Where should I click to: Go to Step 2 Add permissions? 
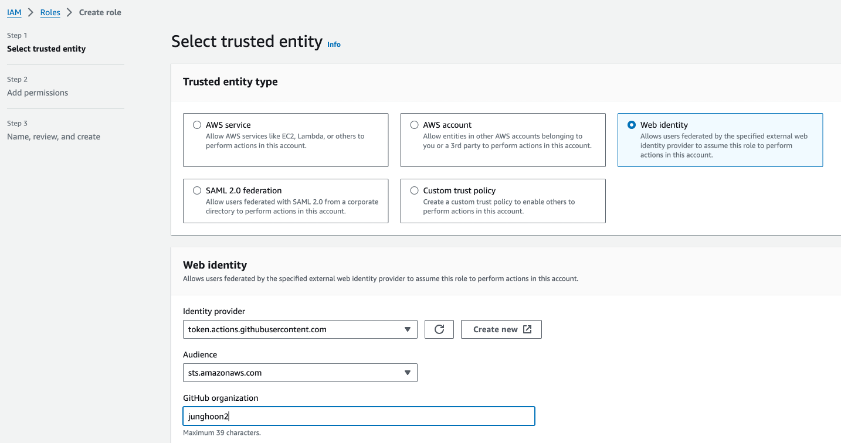37,92
